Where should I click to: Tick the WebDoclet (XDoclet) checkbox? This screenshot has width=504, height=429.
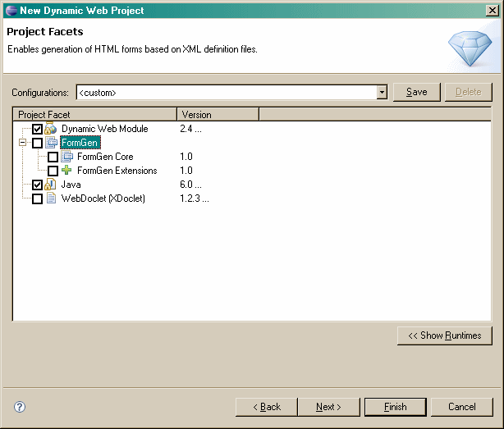37,199
